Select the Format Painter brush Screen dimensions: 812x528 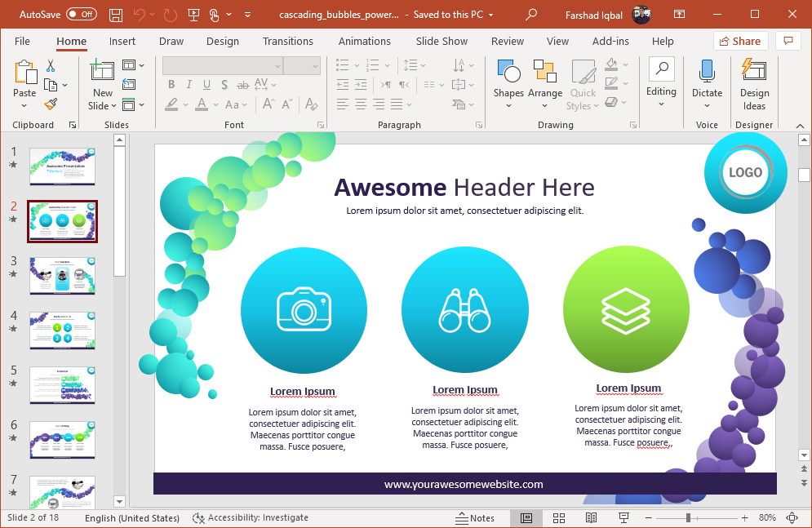coord(51,104)
